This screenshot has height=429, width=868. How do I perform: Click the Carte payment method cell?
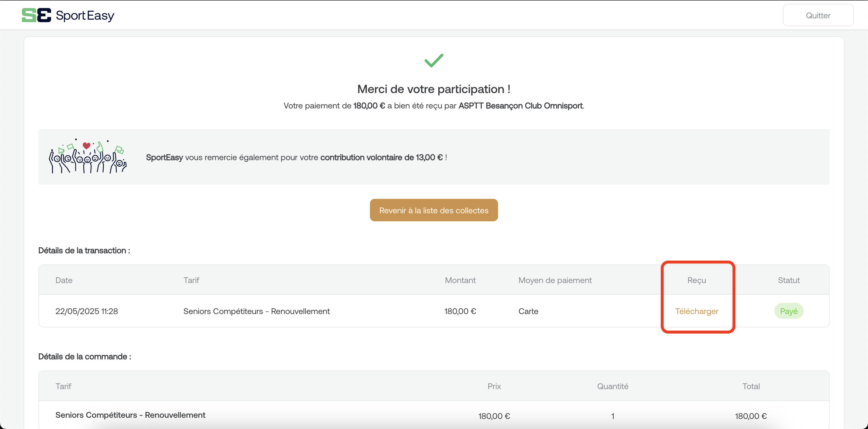point(528,311)
